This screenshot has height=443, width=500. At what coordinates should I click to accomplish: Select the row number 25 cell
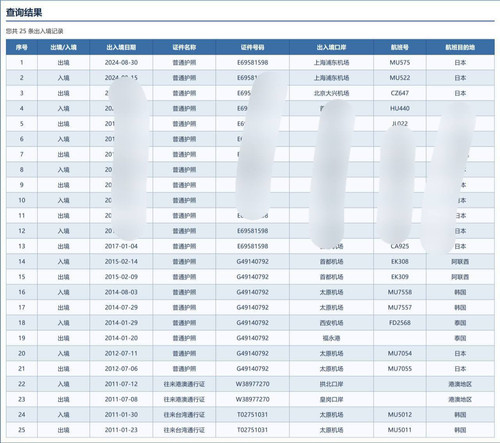22,430
